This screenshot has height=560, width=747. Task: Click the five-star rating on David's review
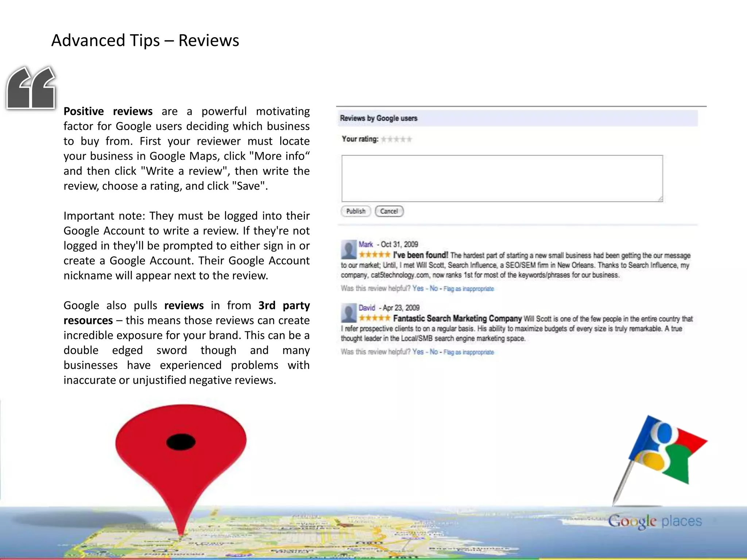(375, 318)
